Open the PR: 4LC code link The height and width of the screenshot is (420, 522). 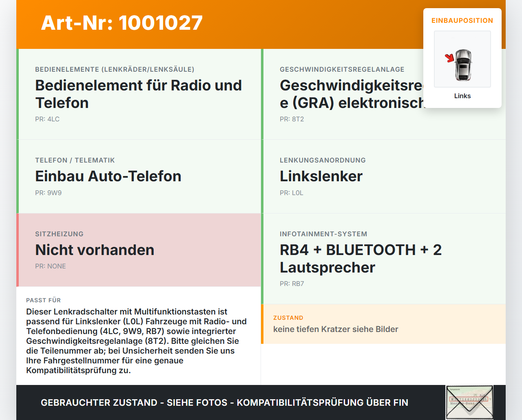pyautogui.click(x=47, y=119)
